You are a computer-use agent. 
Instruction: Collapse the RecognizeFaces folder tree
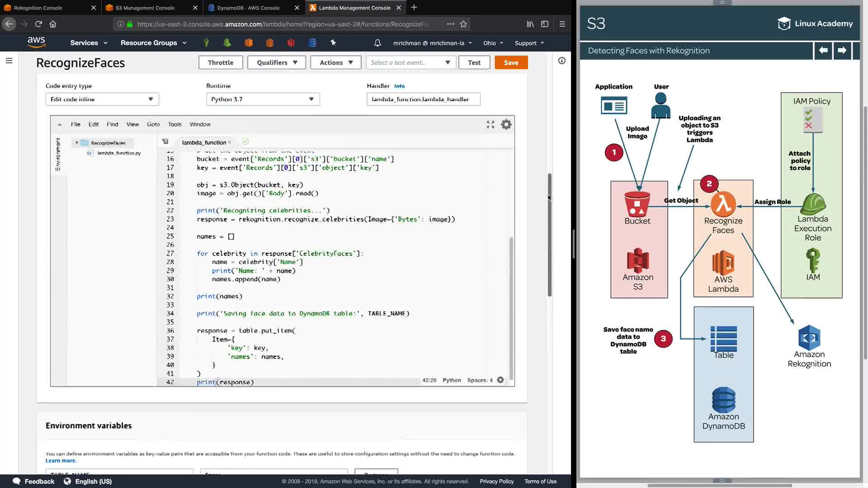pos(77,143)
